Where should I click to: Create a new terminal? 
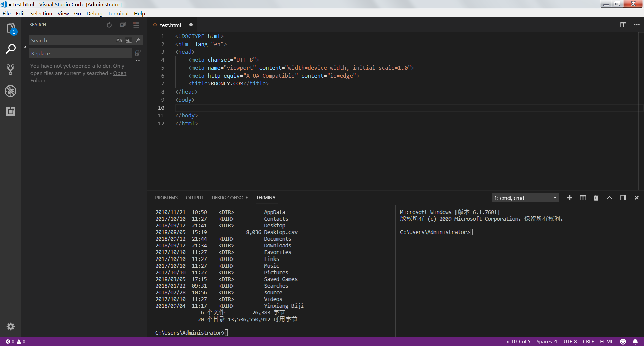570,198
